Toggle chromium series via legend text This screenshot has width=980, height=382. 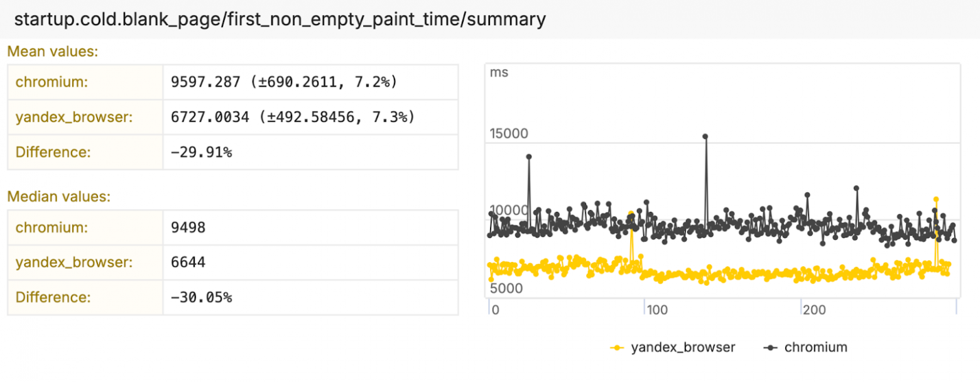[816, 347]
